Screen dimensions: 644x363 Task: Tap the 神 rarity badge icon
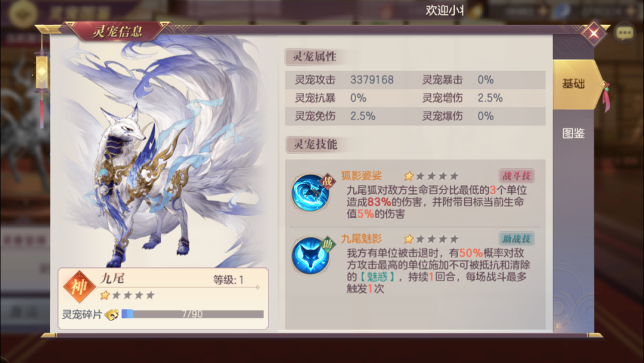coord(79,286)
